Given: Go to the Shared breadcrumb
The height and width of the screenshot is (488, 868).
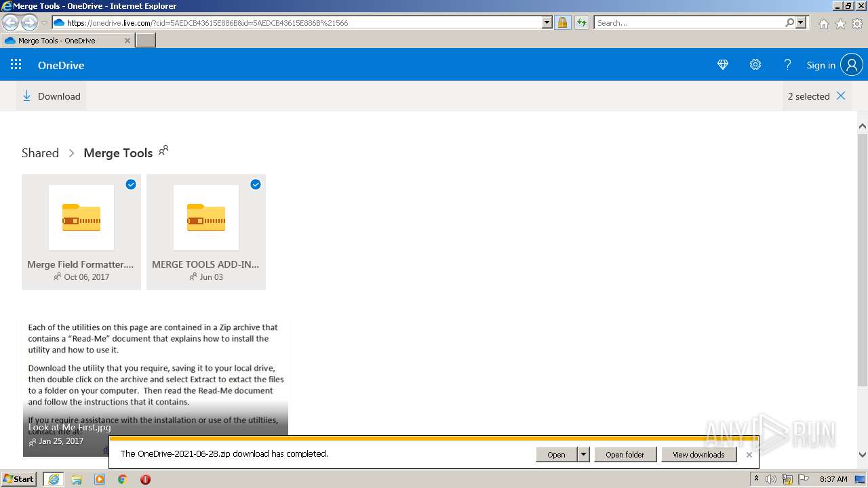Looking at the screenshot, I should pos(40,153).
